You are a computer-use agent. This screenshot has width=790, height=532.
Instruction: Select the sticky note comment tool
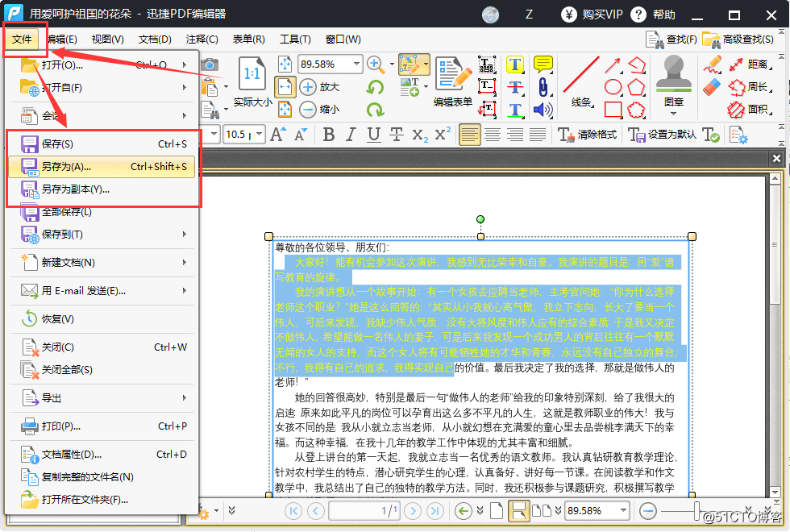(543, 64)
